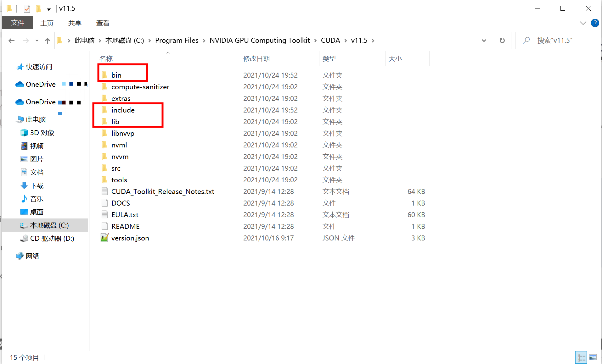Open Explorer help question mark
Screen dimensions: 602x364
[x=595, y=23]
